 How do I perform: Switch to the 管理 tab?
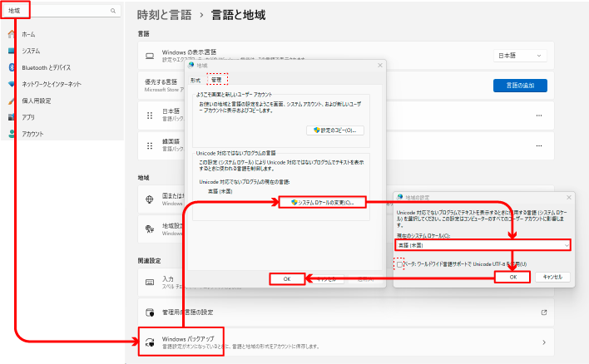tap(216, 79)
